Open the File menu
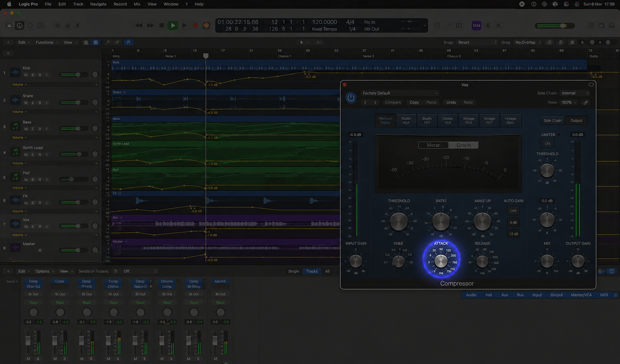620x364 pixels. click(48, 4)
